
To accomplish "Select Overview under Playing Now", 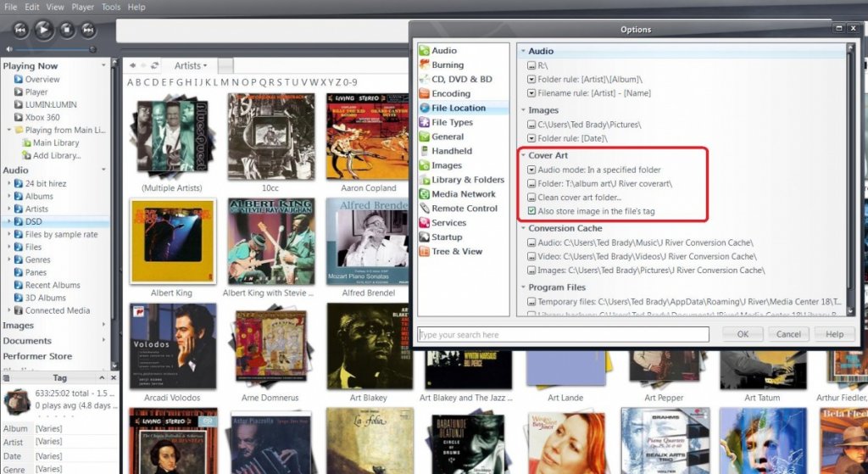I will [x=42, y=79].
